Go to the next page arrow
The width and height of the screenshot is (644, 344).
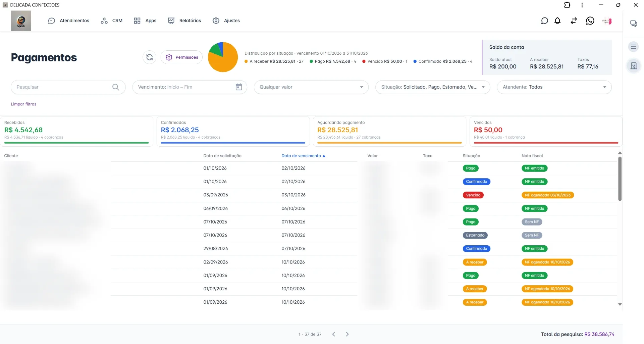(x=347, y=334)
